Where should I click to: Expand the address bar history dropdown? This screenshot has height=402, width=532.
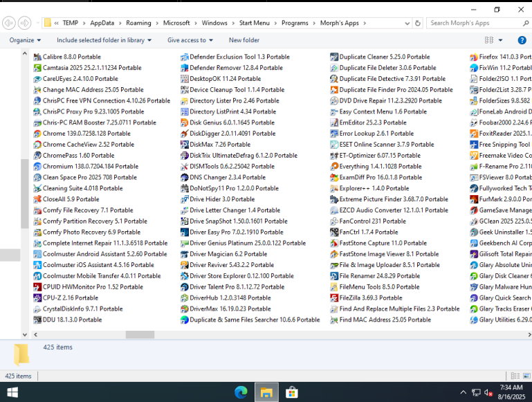[x=407, y=23]
